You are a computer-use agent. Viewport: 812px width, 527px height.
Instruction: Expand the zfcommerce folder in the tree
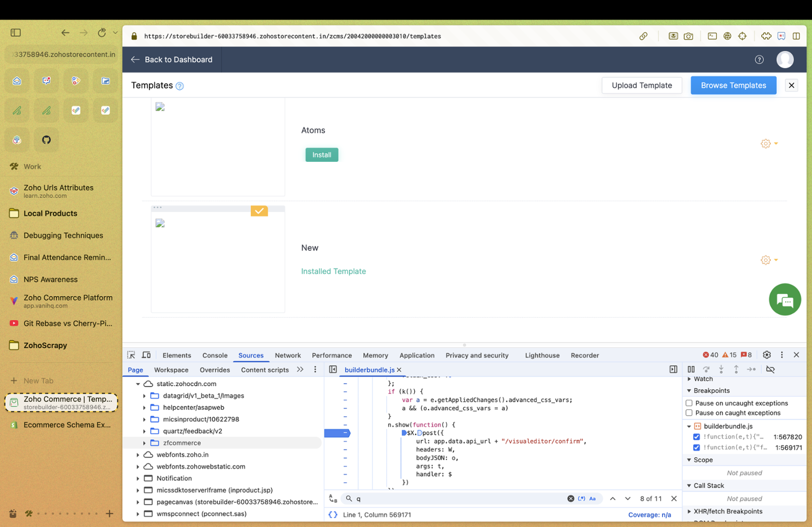[x=145, y=443]
